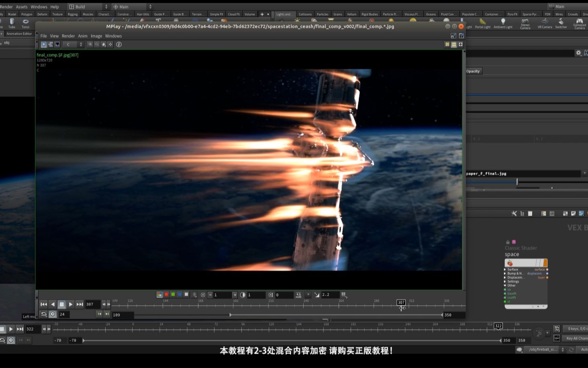Image resolution: width=588 pixels, height=368 pixels.
Task: Increase MPlay brightness with plus button
Action: click(x=235, y=295)
